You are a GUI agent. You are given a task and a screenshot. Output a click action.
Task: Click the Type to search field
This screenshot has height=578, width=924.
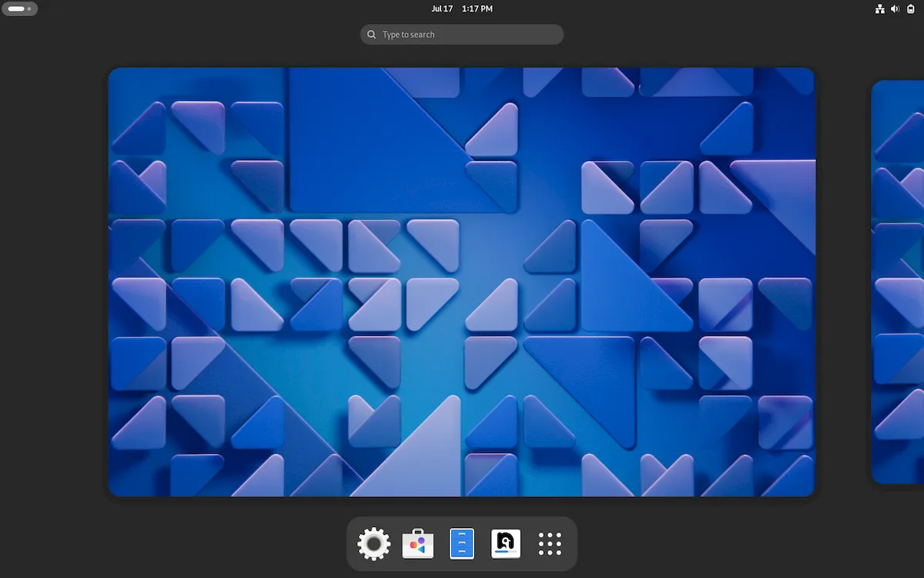coord(462,35)
